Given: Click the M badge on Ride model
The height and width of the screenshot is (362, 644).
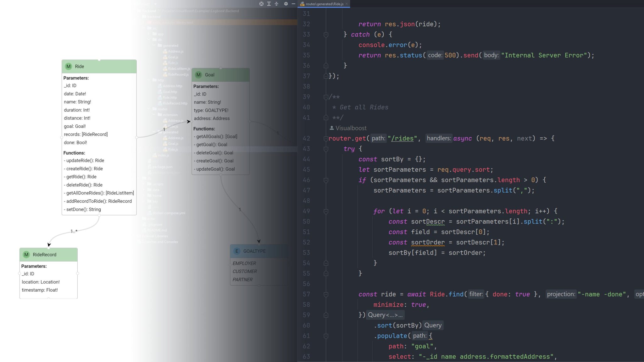Looking at the screenshot, I should (x=68, y=66).
